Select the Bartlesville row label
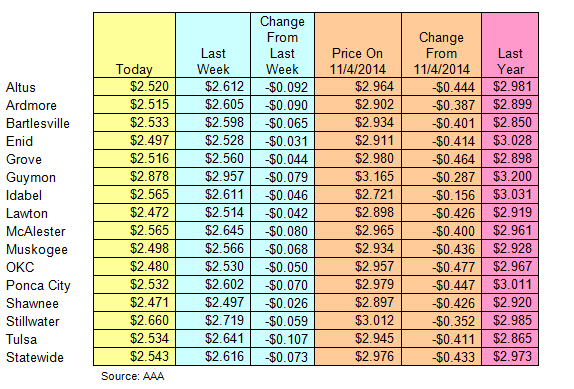Image resolution: width=574 pixels, height=389 pixels. click(x=38, y=123)
